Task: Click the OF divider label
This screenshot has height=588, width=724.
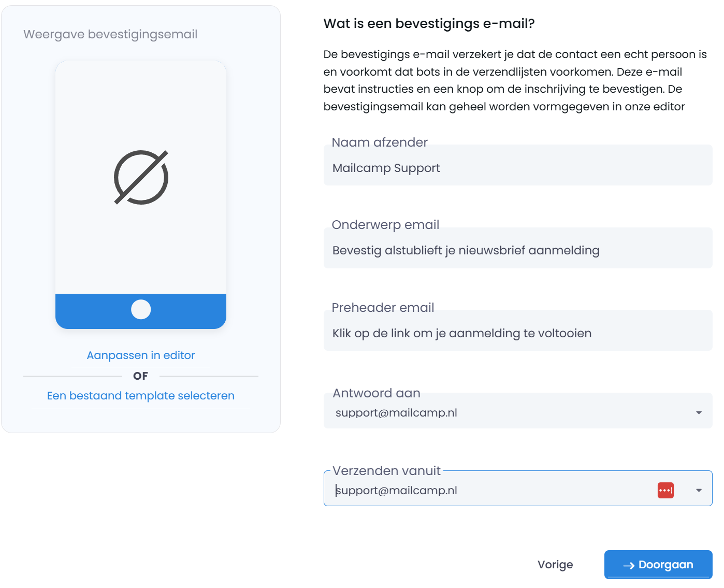Action: 140,376
